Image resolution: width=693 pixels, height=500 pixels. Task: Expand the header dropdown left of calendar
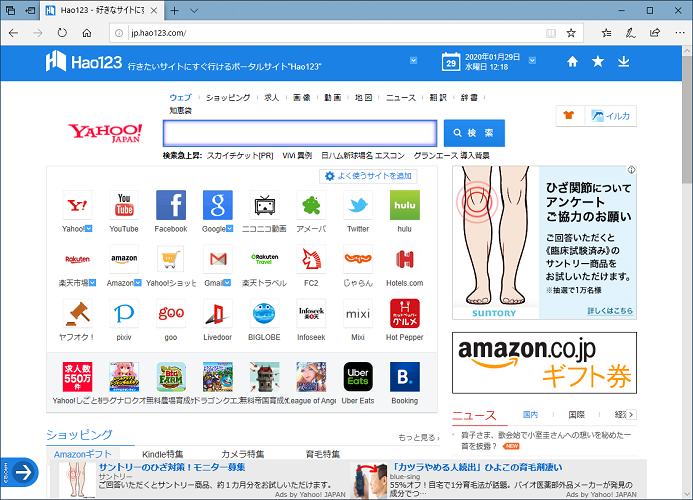414,61
